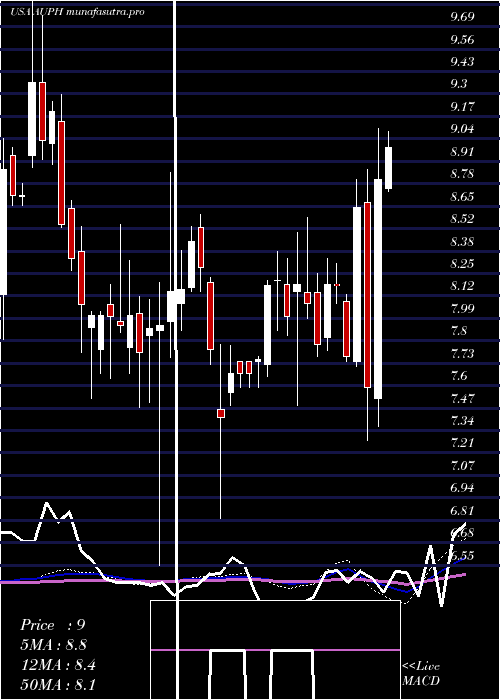500x700 pixels.
Task: Click the 9.04 price axis label
Action: pos(462,129)
